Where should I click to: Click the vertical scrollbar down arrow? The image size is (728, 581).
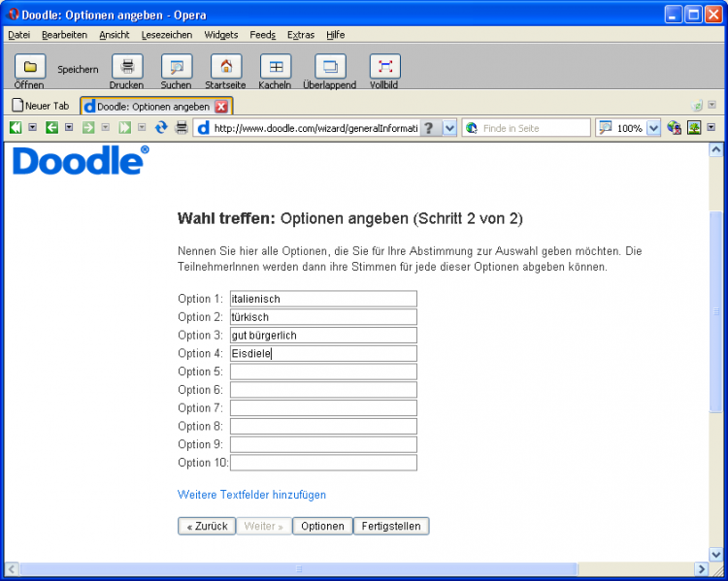(716, 554)
